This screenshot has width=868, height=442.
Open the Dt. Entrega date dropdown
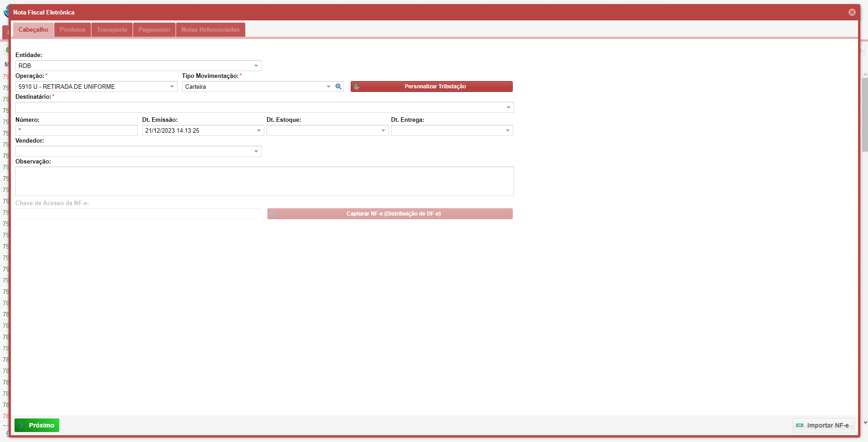point(508,130)
